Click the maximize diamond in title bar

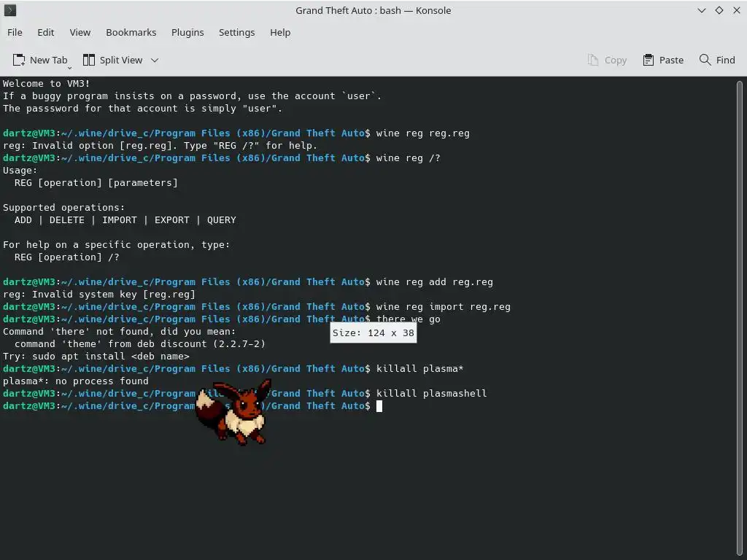coord(719,10)
